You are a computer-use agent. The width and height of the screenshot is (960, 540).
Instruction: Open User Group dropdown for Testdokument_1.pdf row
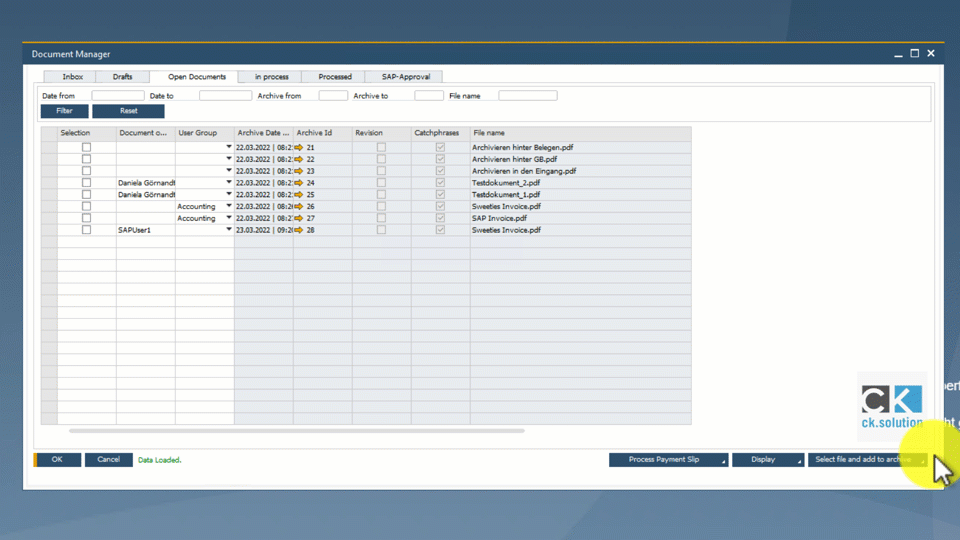click(229, 194)
